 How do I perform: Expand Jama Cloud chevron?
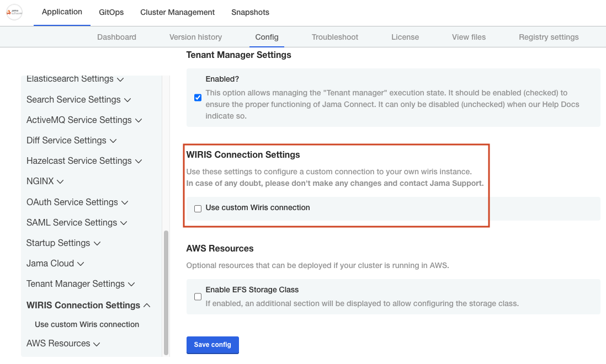tap(81, 264)
